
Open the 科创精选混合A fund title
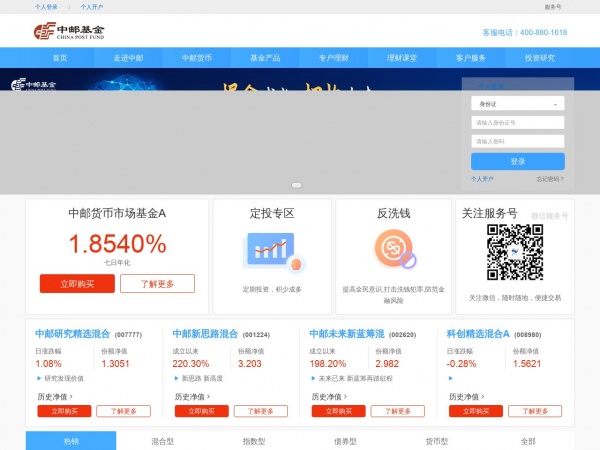[x=478, y=334]
